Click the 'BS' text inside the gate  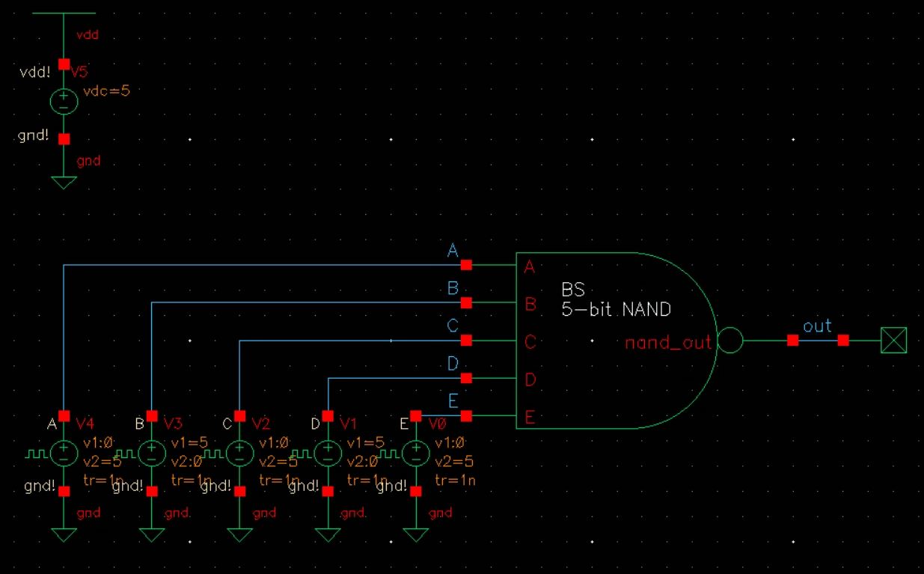(572, 289)
